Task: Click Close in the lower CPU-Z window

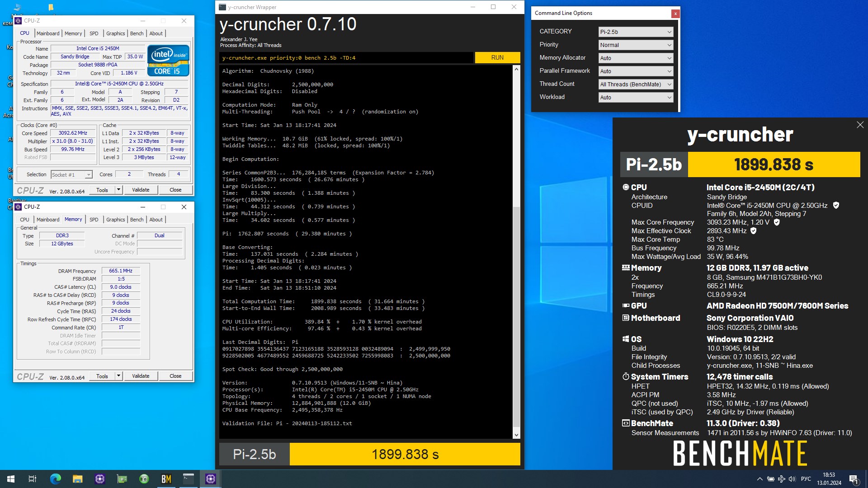Action: click(x=175, y=376)
